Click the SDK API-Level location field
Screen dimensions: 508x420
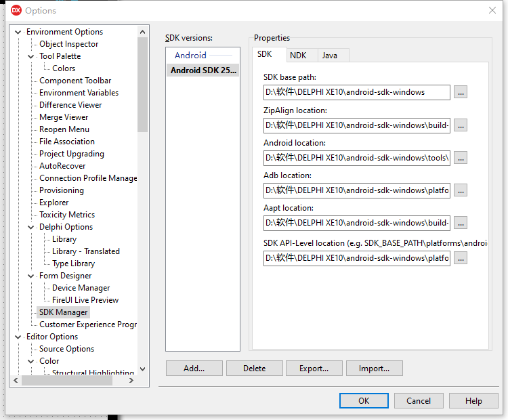(357, 258)
